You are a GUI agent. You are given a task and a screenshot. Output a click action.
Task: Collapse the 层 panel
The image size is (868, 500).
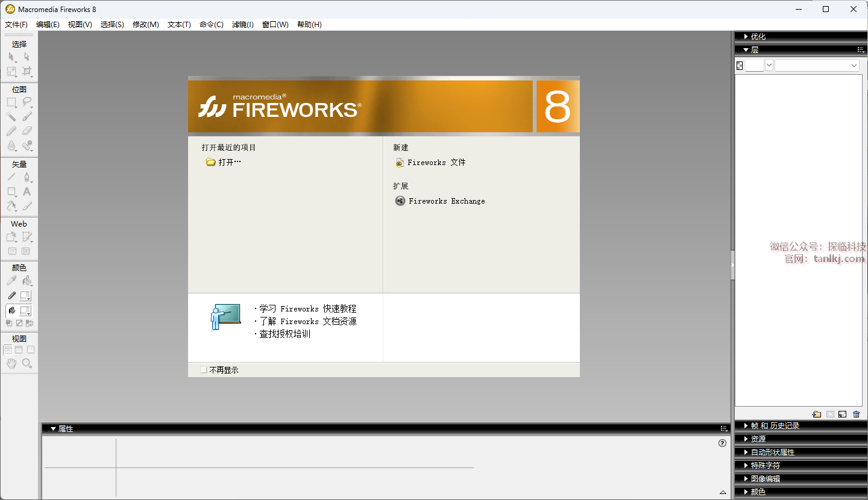pyautogui.click(x=754, y=50)
